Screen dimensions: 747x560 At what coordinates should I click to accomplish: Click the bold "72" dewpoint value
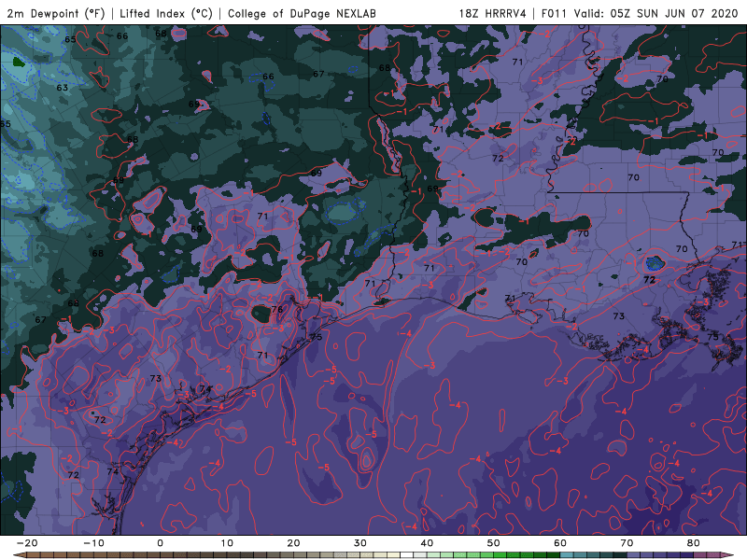coord(649,280)
